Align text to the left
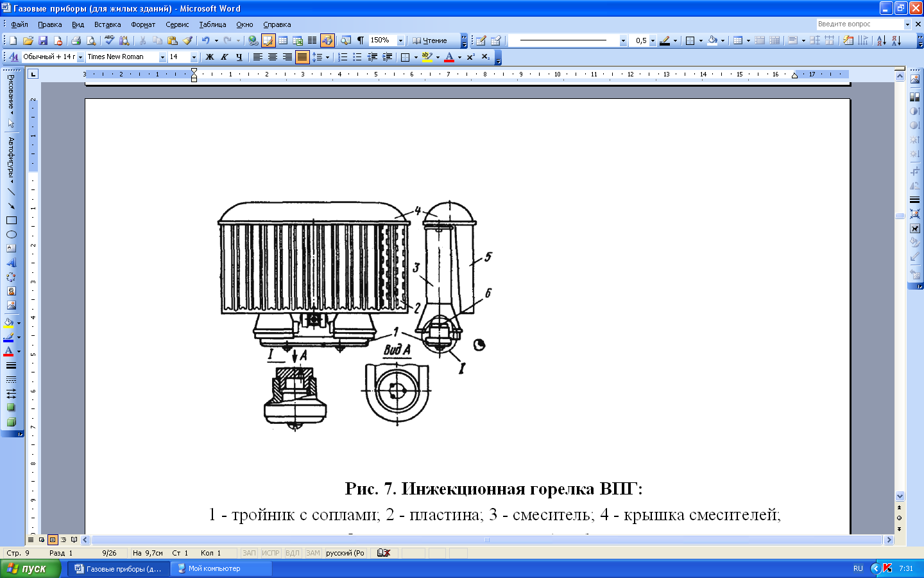The height and width of the screenshot is (578, 924). tap(257, 57)
